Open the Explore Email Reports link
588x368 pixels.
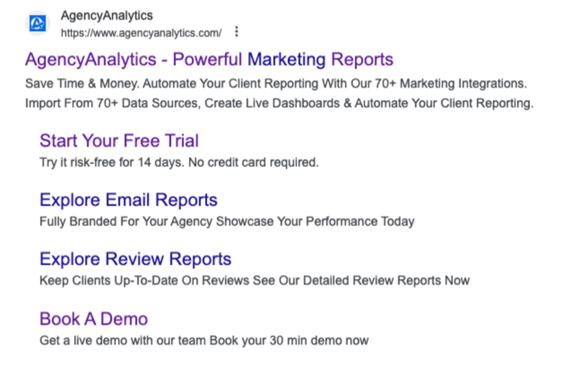point(129,200)
